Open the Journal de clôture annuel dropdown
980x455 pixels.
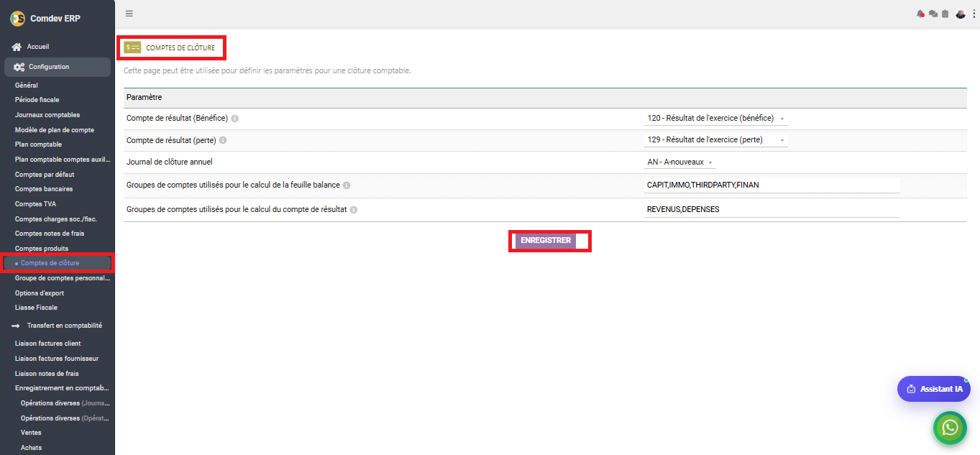click(x=680, y=162)
